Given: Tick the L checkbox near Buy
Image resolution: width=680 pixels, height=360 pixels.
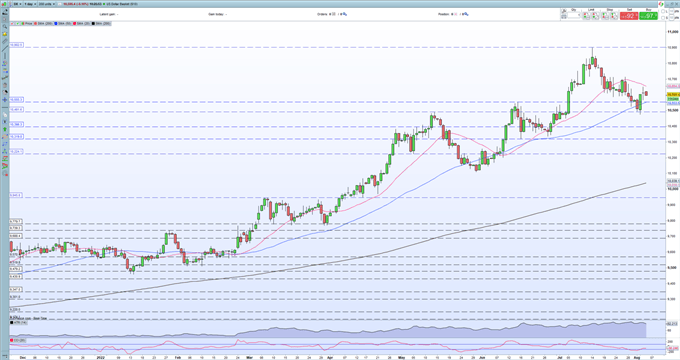Looking at the screenshot, I should point(663,11).
